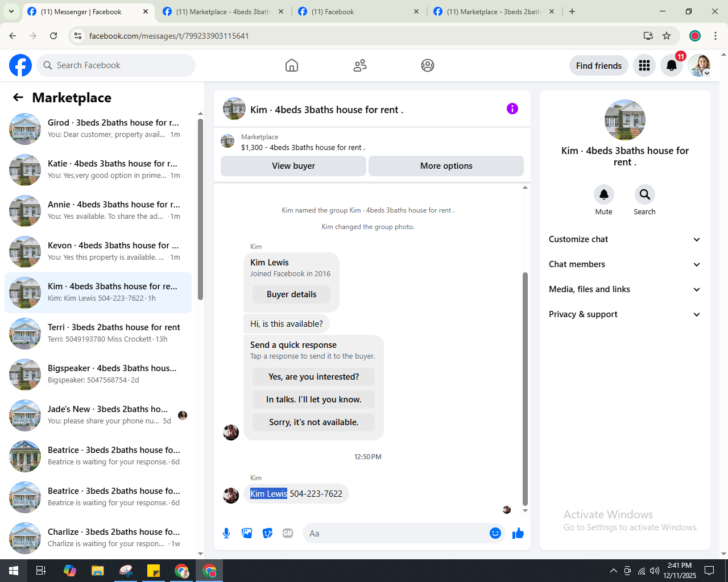Expand Media, files and links section
This screenshot has width=728, height=582.
coord(624,289)
